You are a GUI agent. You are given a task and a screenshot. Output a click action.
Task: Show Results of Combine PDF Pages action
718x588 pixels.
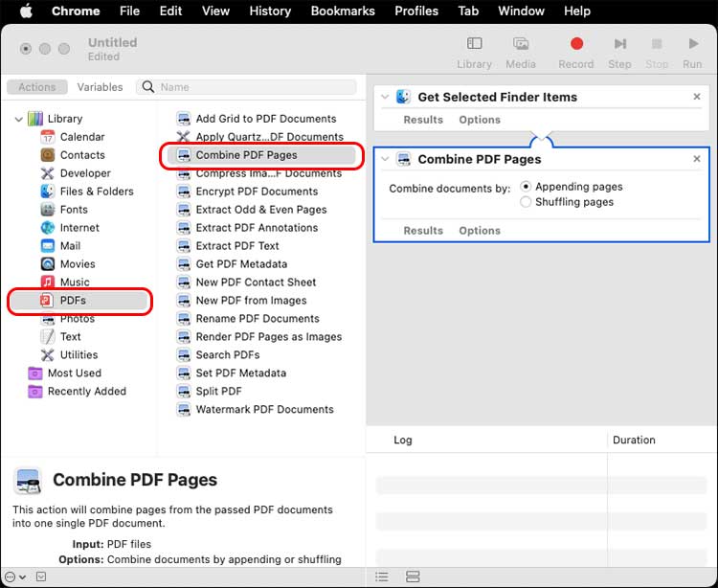point(423,231)
